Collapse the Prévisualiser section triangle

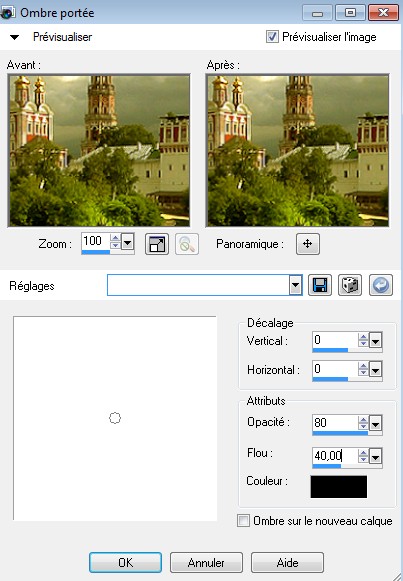14,37
